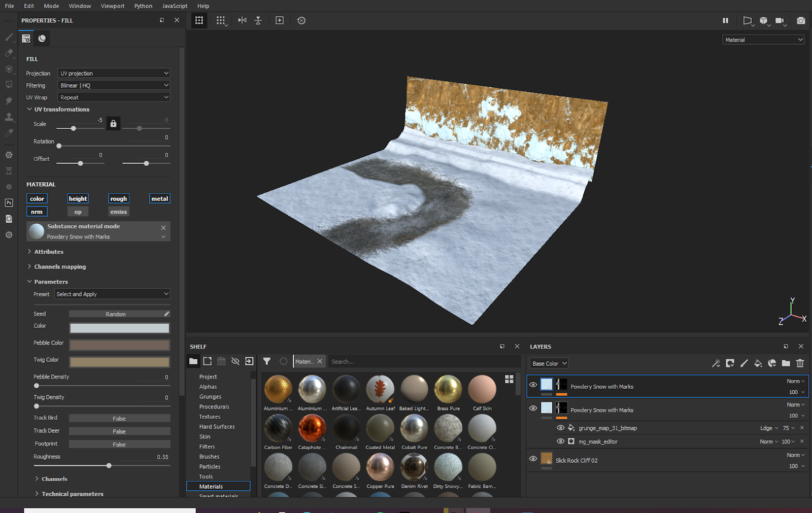Open the Projection dropdown showing UV projection
812x513 pixels.
[114, 74]
